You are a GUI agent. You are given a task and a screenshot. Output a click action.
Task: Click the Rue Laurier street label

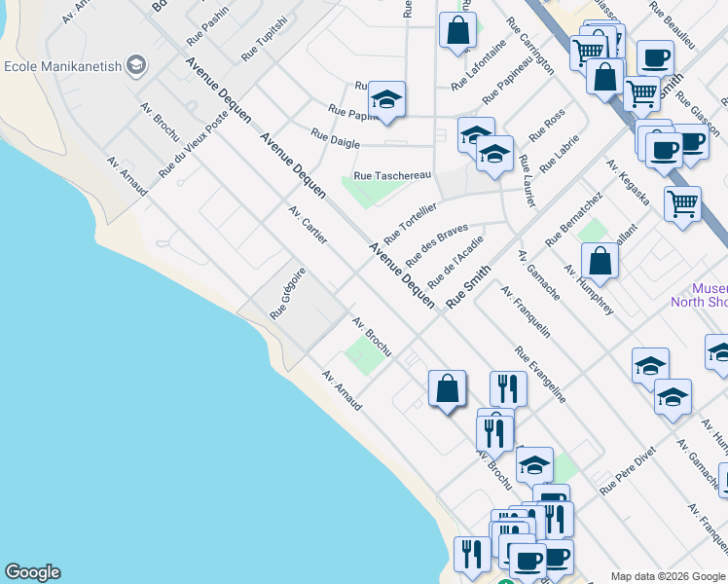(527, 181)
